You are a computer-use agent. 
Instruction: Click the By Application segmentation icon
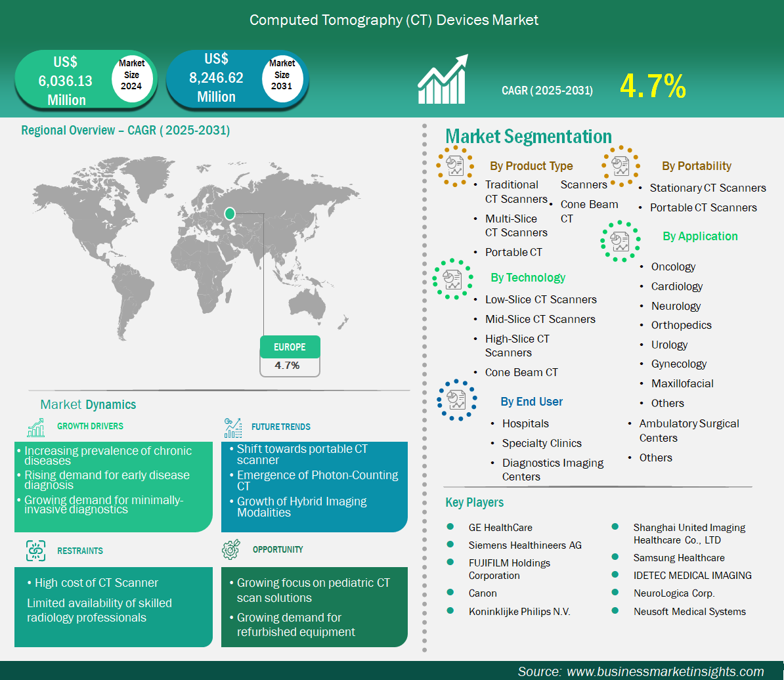coord(619,241)
